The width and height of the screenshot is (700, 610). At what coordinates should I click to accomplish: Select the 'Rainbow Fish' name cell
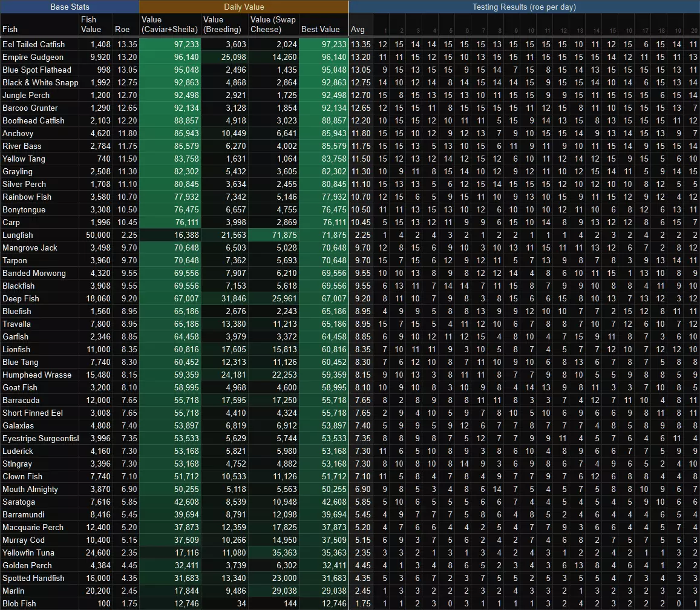40,197
